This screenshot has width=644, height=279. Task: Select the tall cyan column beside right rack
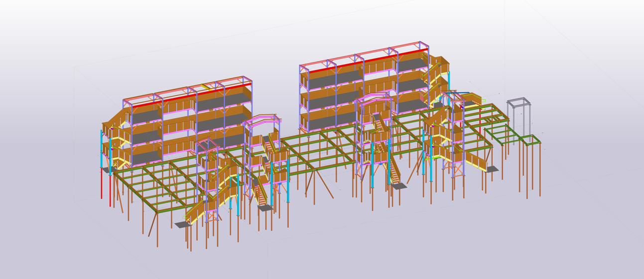[x=449, y=82]
